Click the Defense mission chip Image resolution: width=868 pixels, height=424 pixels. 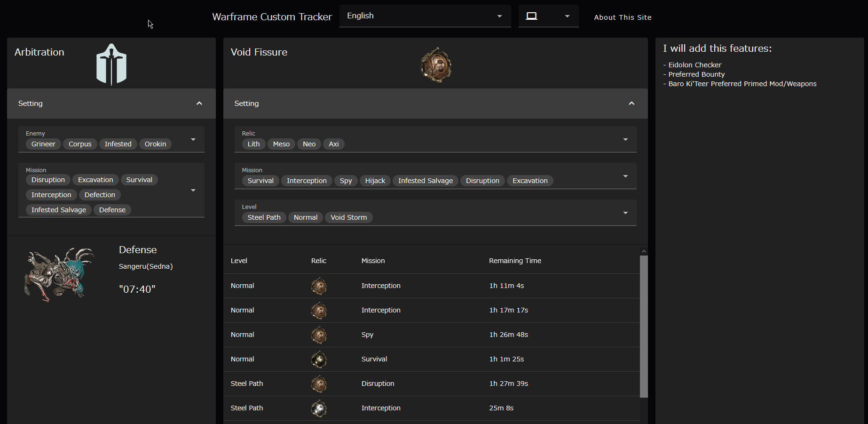[112, 210]
